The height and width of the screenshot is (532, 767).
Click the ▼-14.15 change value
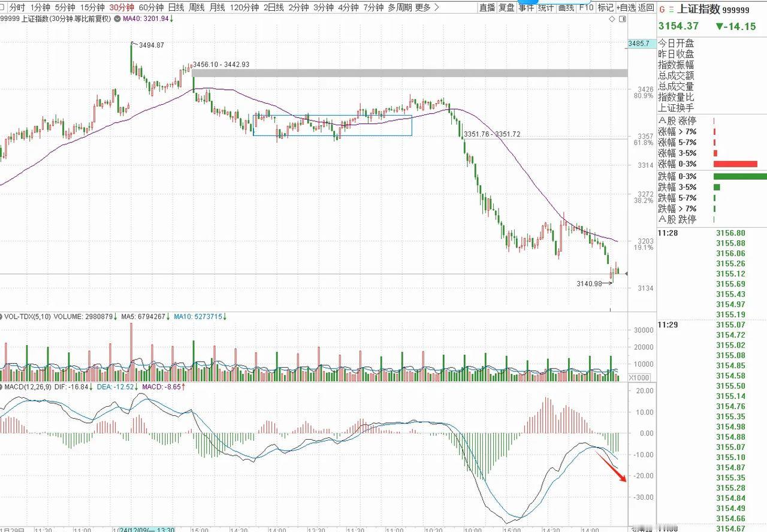736,26
